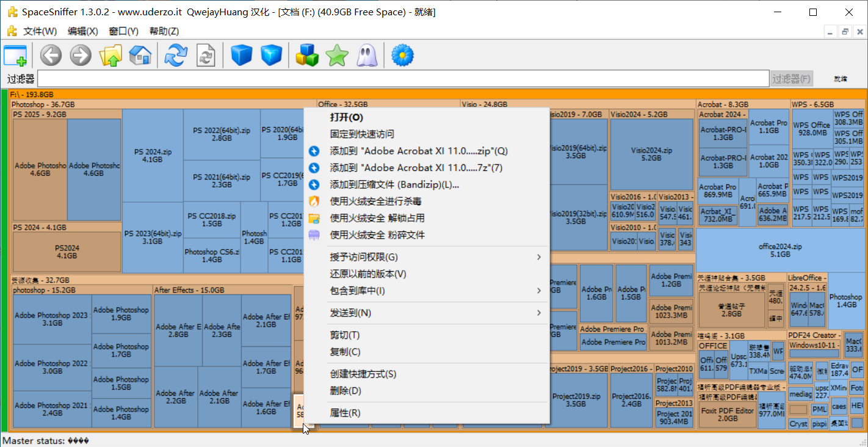Select the PS 2025 - 9.2GB folder header
The height and width of the screenshot is (447, 868).
(67, 114)
